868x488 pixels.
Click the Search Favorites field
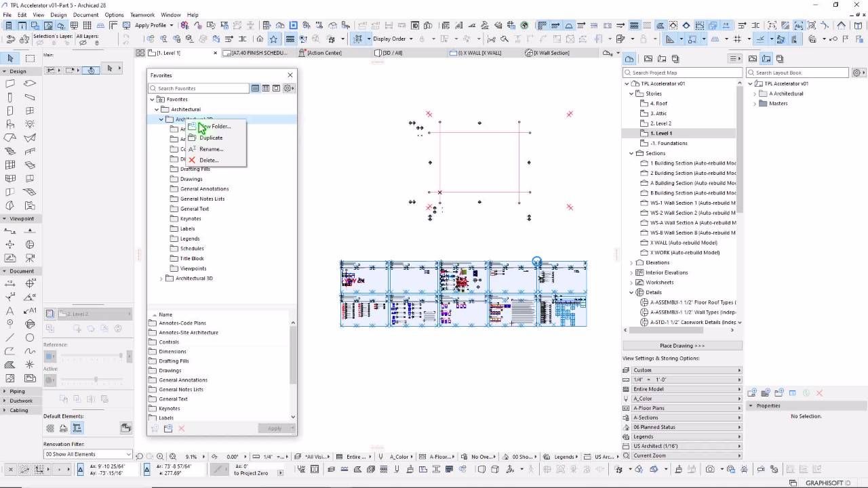199,88
